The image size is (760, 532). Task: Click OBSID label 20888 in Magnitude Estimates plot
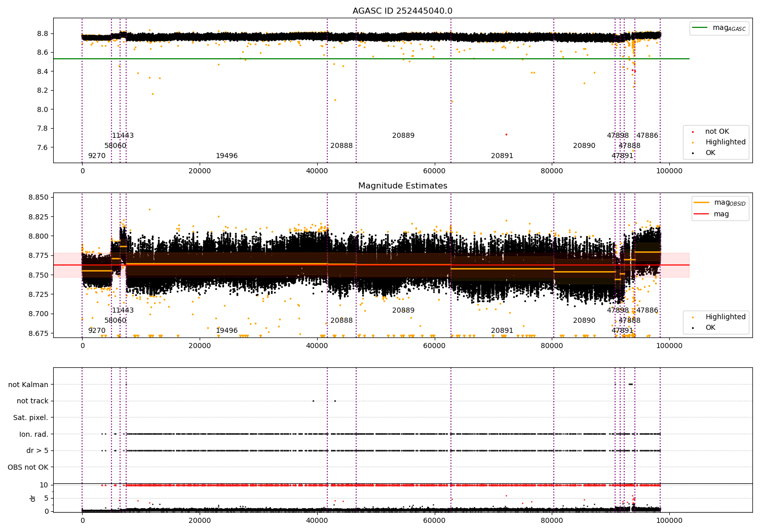341,320
